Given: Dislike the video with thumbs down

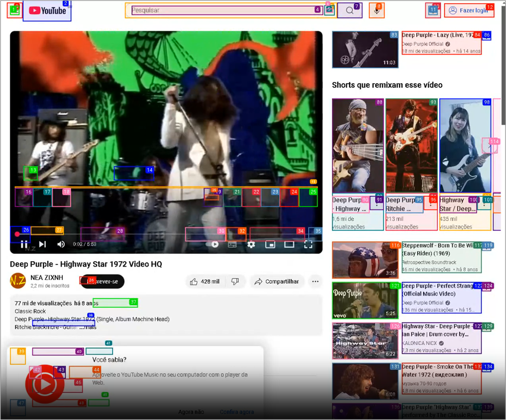Looking at the screenshot, I should 235,282.
